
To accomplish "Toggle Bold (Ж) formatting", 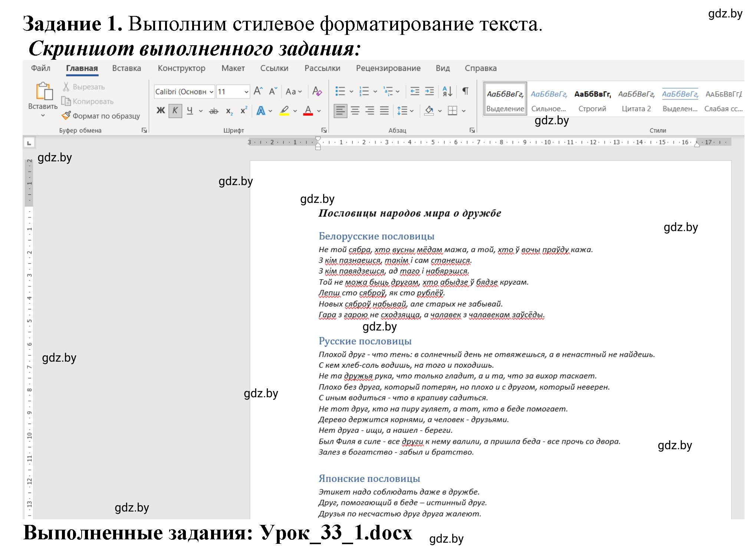I will coord(161,111).
